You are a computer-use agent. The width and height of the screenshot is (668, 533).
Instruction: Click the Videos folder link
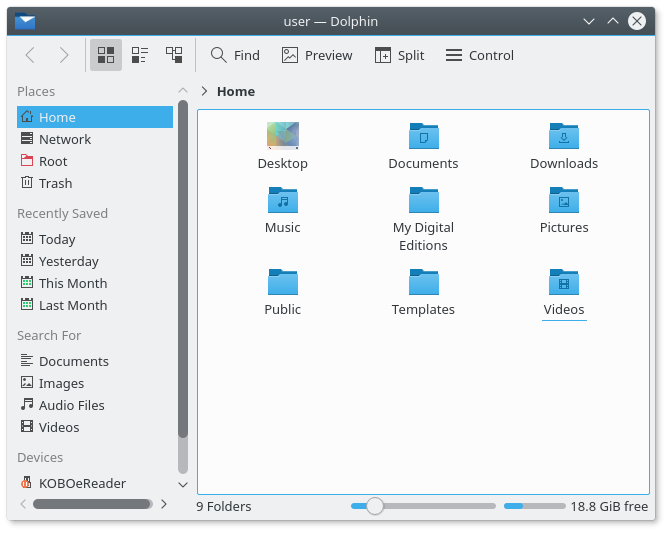click(564, 310)
